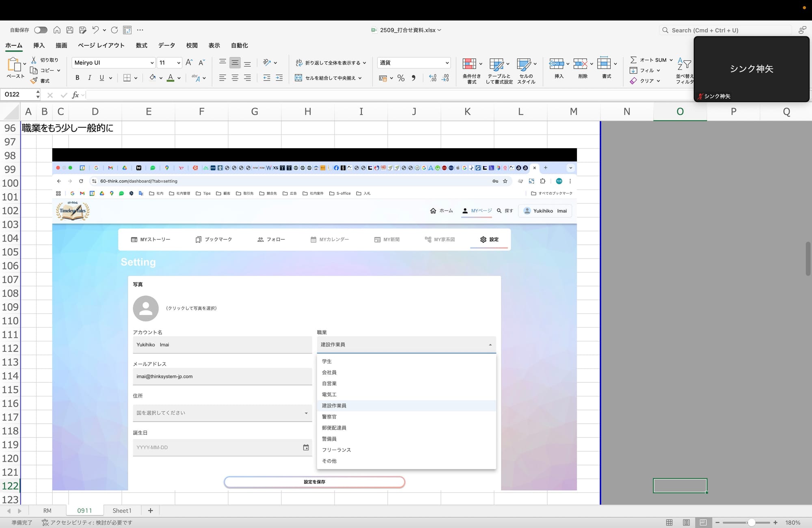Image resolution: width=812 pixels, height=528 pixels.
Task: Click the add new sheet plus button
Action: (x=150, y=511)
